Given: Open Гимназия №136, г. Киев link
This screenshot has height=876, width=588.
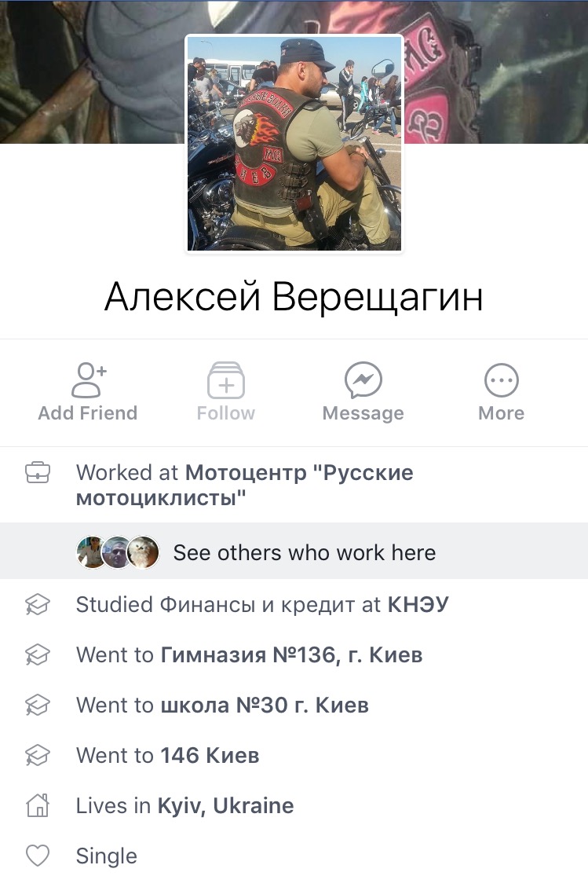Looking at the screenshot, I should point(291,654).
